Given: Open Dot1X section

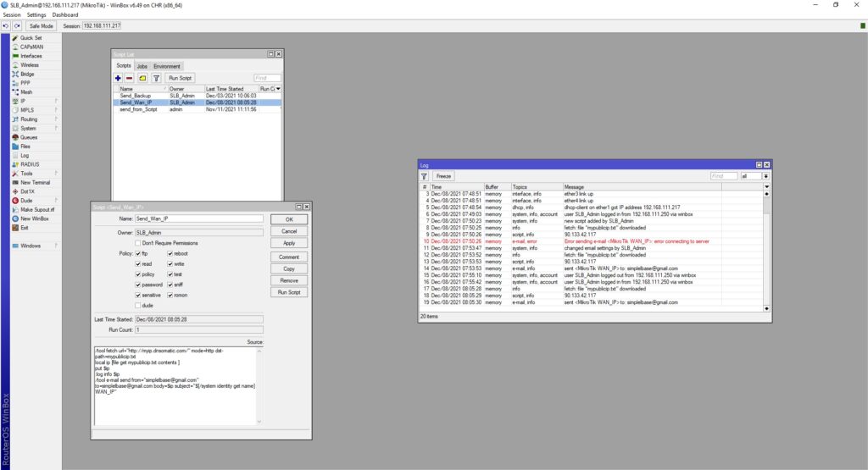Looking at the screenshot, I should point(27,191).
